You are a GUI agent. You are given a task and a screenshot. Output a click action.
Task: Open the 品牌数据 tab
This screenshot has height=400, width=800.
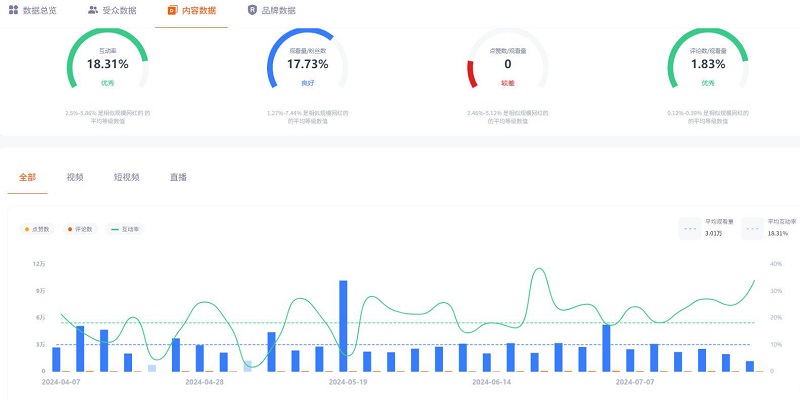(x=278, y=10)
